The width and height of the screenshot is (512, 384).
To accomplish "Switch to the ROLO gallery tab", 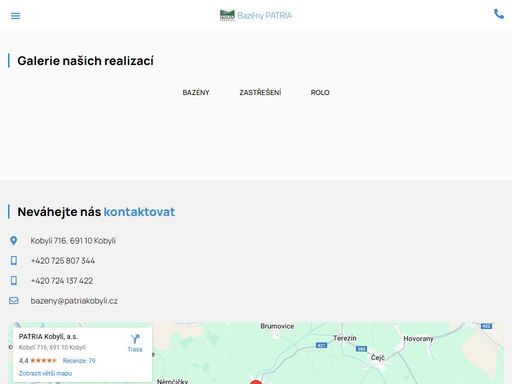I will [320, 92].
